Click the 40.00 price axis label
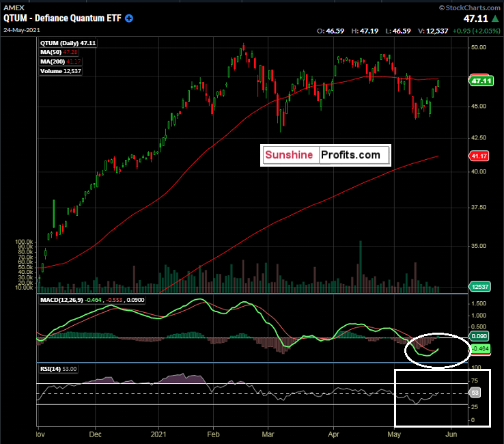This screenshot has width=504, height=444. point(479,171)
